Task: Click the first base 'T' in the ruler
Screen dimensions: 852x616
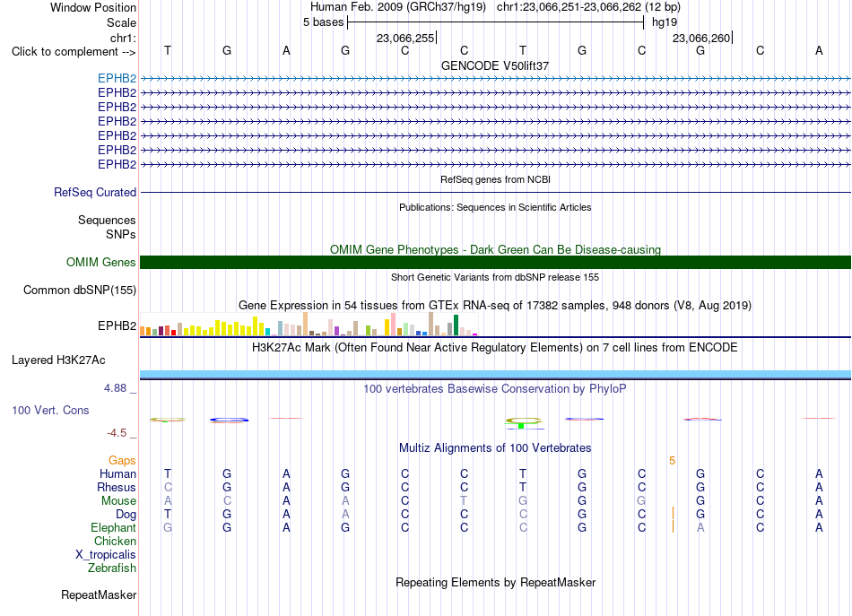Action: (x=168, y=50)
